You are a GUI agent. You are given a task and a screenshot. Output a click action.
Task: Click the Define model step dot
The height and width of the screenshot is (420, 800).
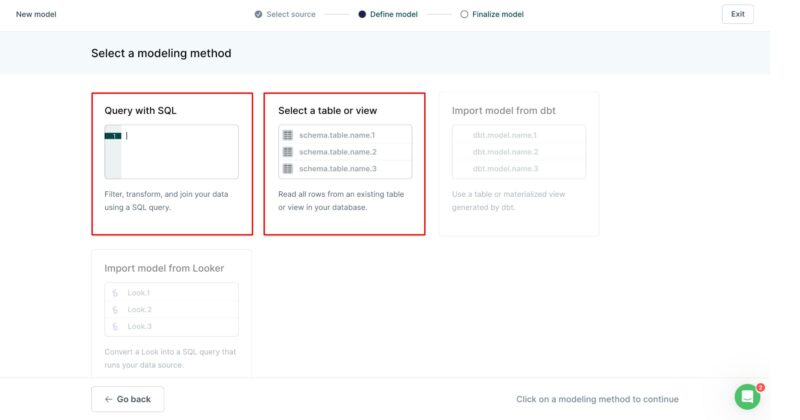point(362,14)
